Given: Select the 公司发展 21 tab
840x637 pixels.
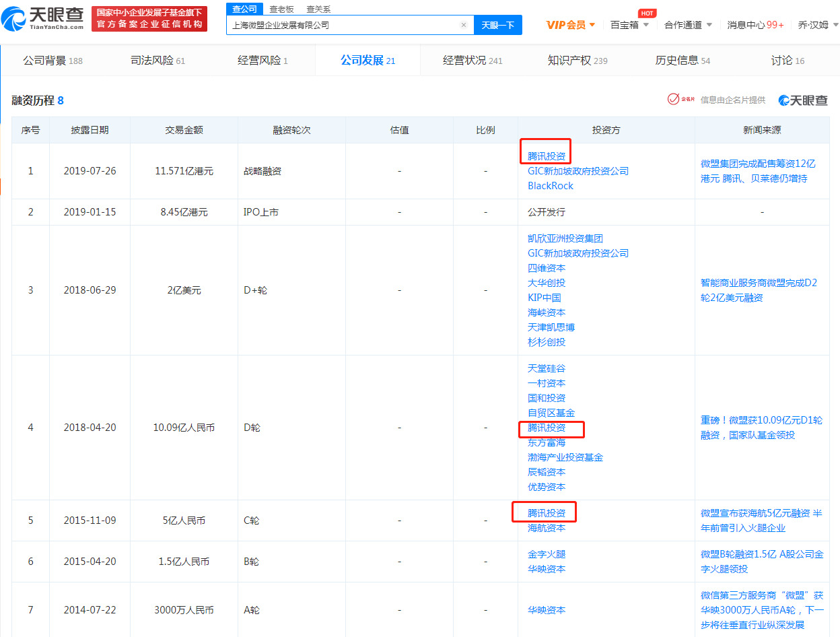Looking at the screenshot, I should click(367, 61).
